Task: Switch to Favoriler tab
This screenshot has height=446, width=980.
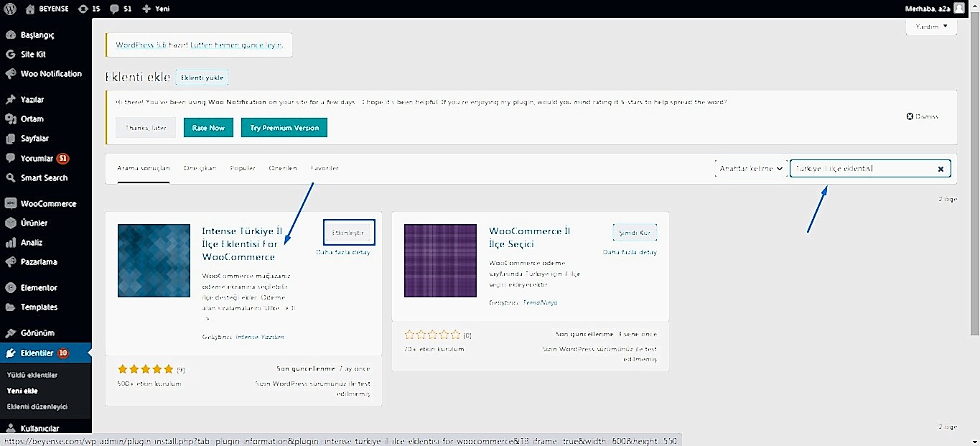Action: click(325, 168)
